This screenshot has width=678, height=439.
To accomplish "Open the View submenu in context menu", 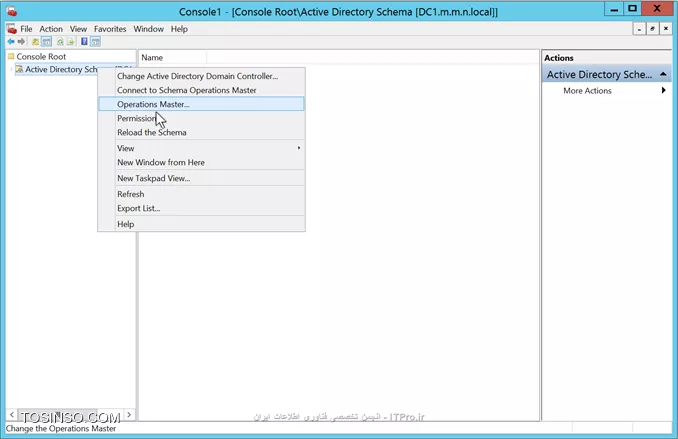I will [x=201, y=148].
